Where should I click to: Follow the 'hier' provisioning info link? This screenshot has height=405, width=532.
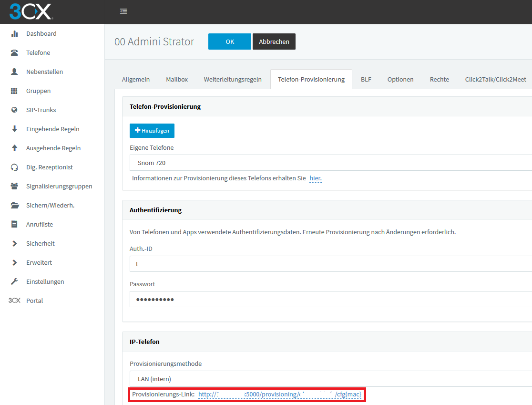pos(315,178)
